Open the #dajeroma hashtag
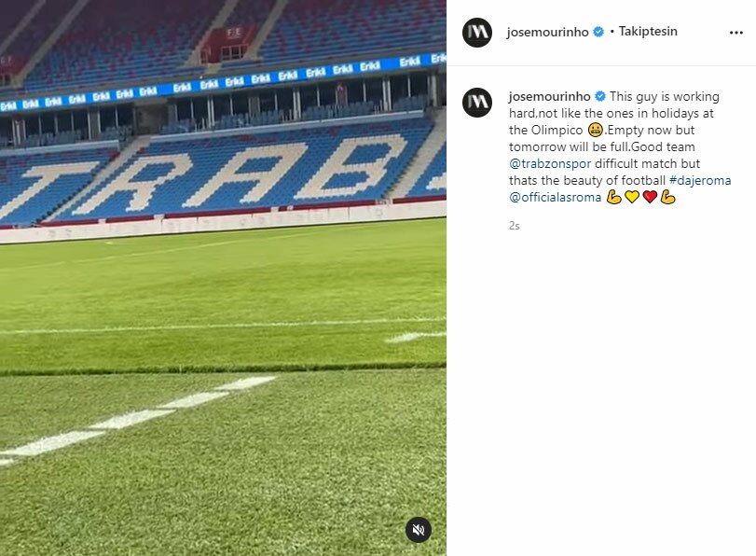756x556 pixels. click(x=700, y=180)
